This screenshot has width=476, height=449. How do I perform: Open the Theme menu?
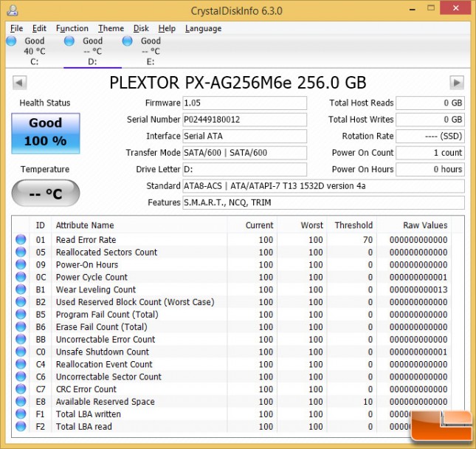point(111,28)
